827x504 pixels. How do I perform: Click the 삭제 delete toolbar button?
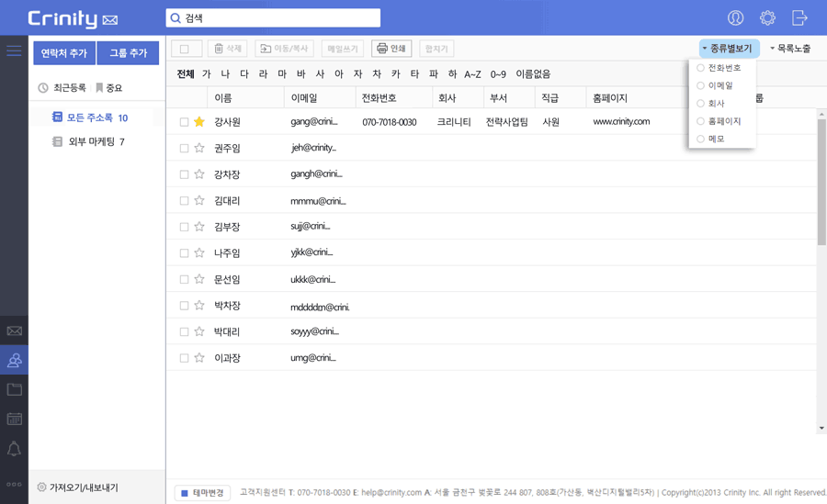point(228,49)
